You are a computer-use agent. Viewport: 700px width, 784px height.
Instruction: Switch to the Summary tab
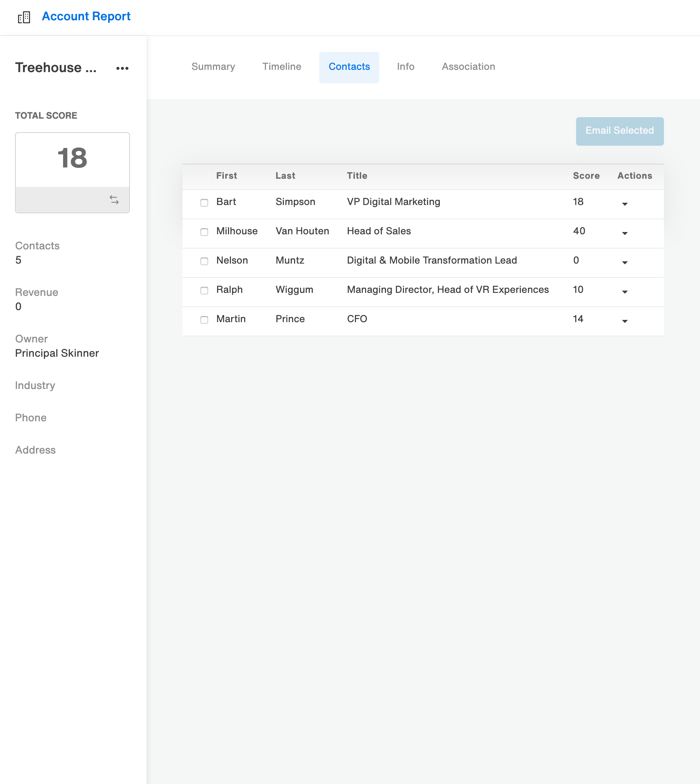coord(213,67)
